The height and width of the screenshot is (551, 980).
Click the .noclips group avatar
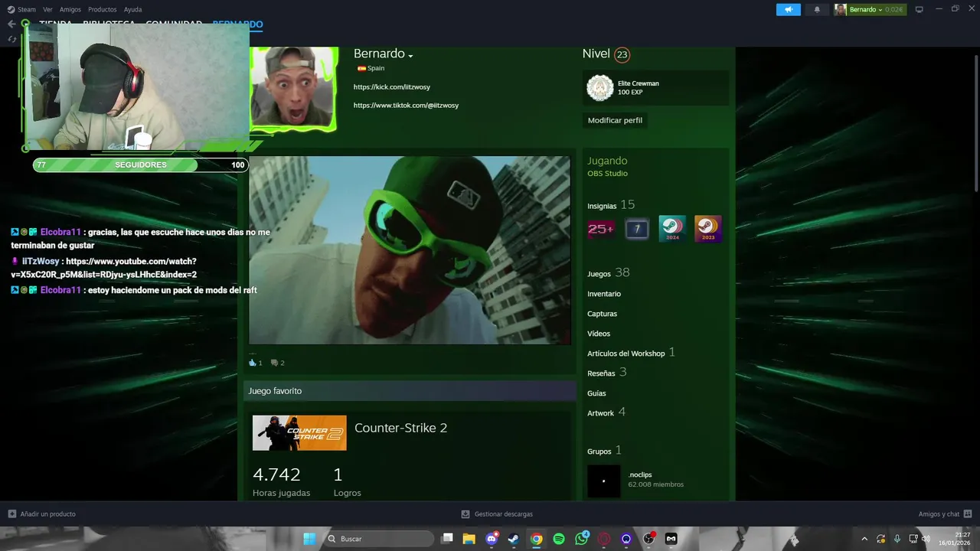603,481
